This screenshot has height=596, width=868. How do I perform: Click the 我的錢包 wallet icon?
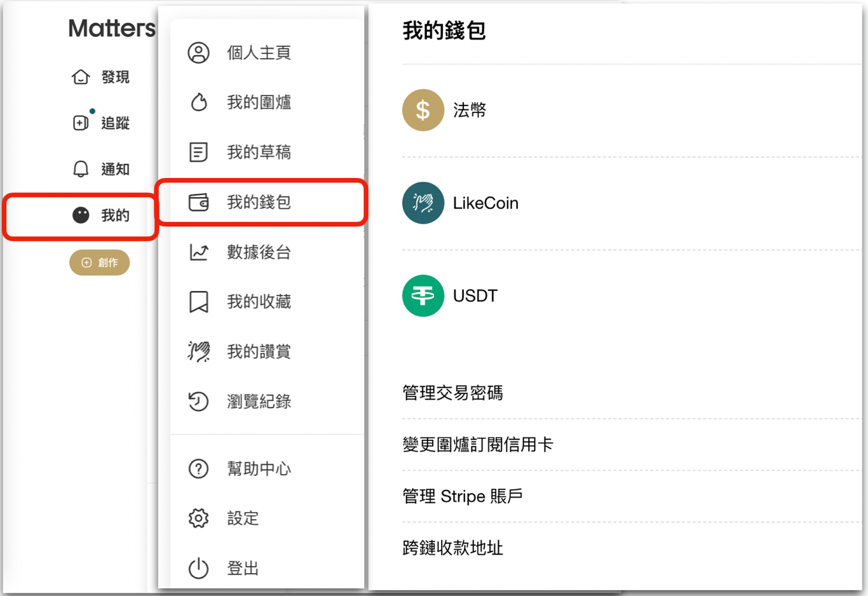(198, 203)
